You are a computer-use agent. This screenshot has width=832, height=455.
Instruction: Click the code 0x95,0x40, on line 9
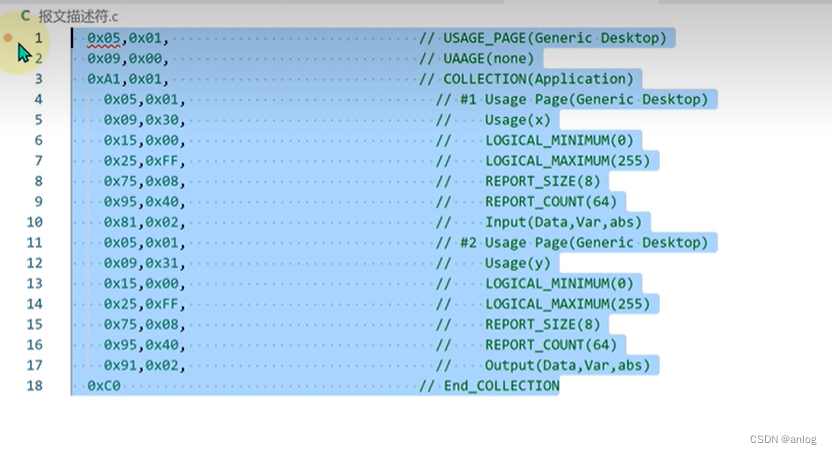(x=144, y=202)
